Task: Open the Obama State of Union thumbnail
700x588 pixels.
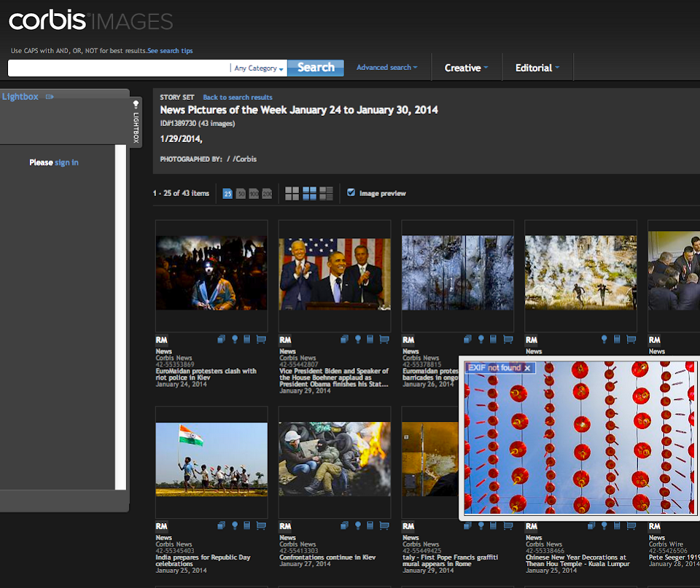Action: point(335,274)
